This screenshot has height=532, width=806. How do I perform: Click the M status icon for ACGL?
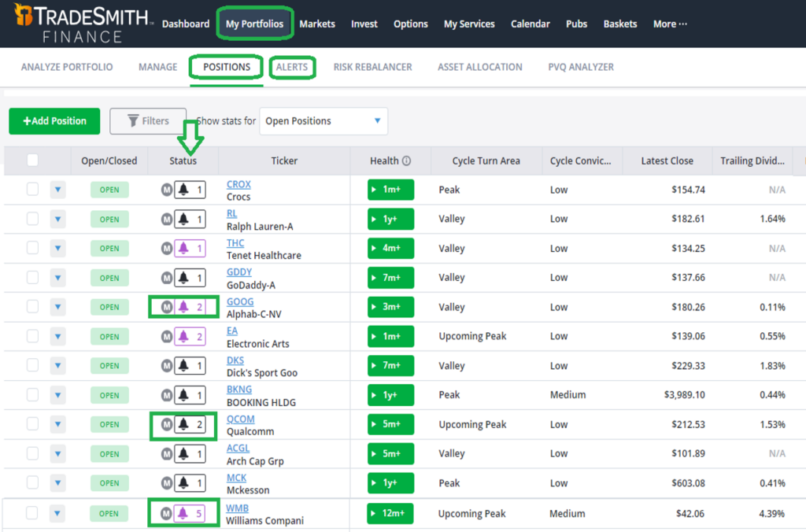point(167,453)
